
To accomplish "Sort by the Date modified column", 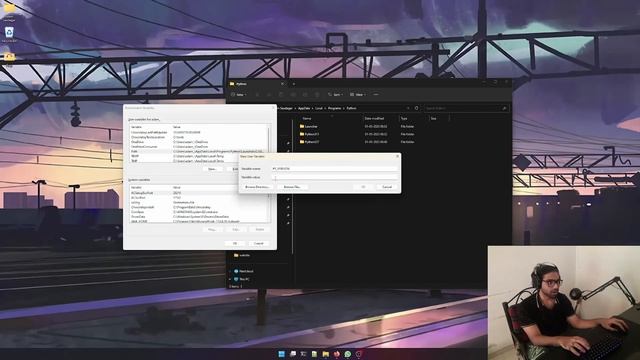I will 374,118.
